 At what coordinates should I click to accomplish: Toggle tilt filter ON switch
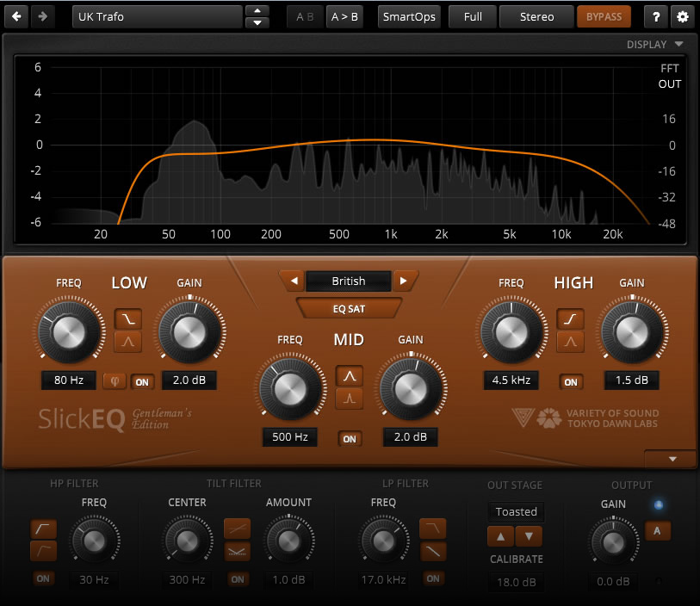click(238, 579)
